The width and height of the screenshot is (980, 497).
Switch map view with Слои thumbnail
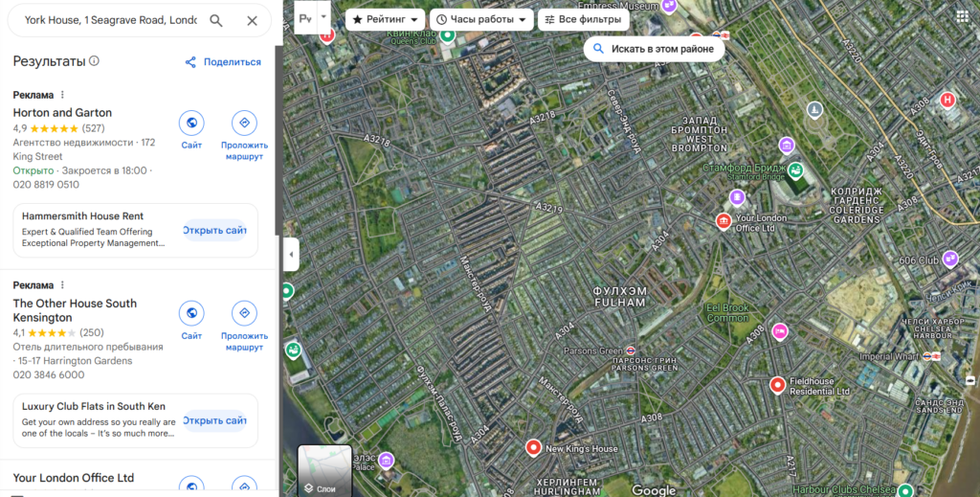(x=324, y=471)
